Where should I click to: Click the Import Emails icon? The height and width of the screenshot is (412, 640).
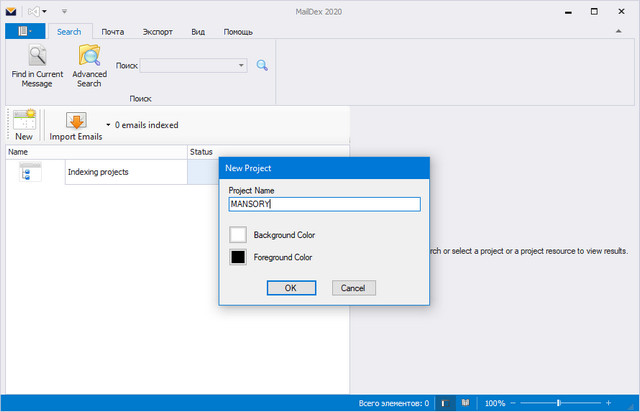pyautogui.click(x=76, y=121)
